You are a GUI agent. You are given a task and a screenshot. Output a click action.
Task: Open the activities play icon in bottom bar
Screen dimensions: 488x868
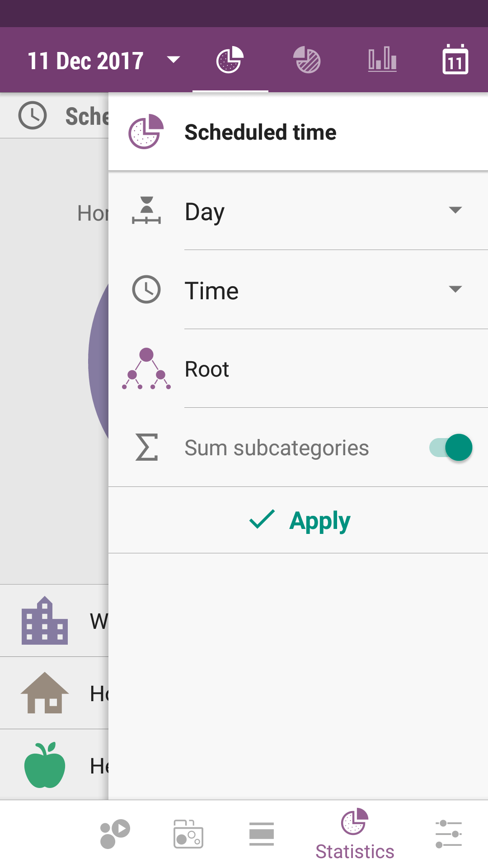pos(115,834)
